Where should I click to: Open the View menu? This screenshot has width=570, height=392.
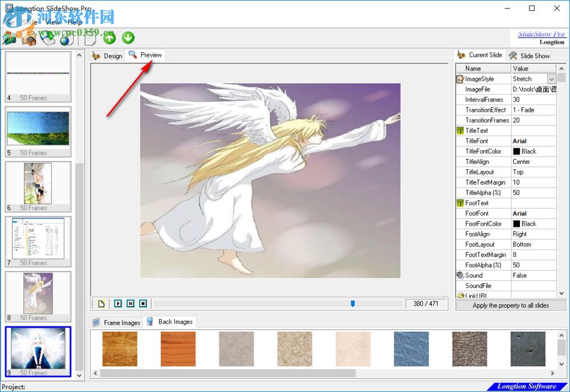[x=52, y=22]
